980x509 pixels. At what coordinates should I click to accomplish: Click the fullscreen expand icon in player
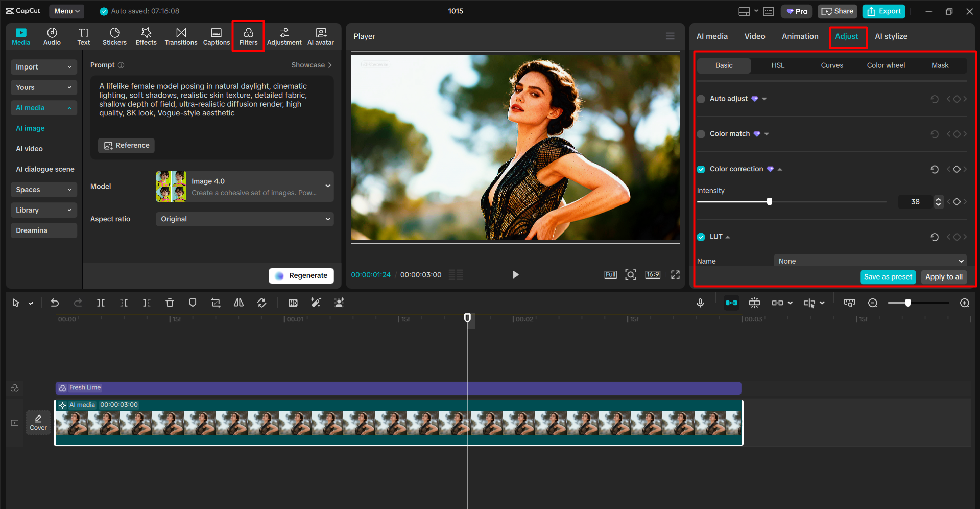675,275
